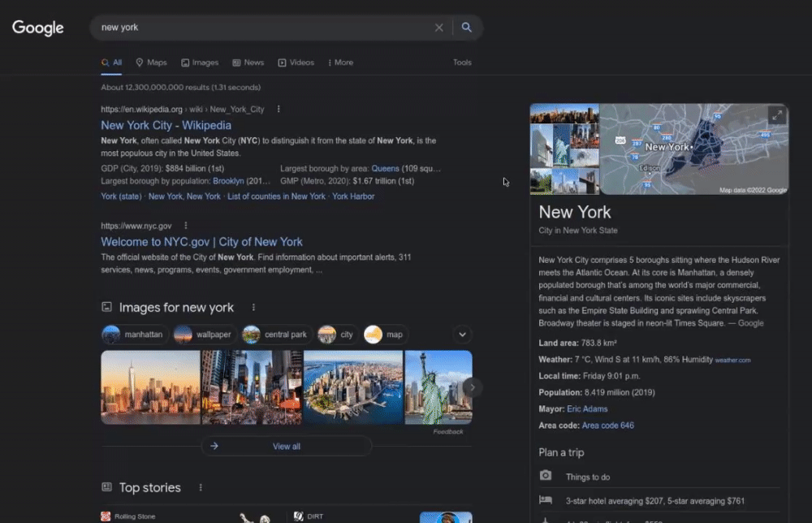The height and width of the screenshot is (523, 812).
Task: Follow the Queens borough link
Action: [x=385, y=169]
